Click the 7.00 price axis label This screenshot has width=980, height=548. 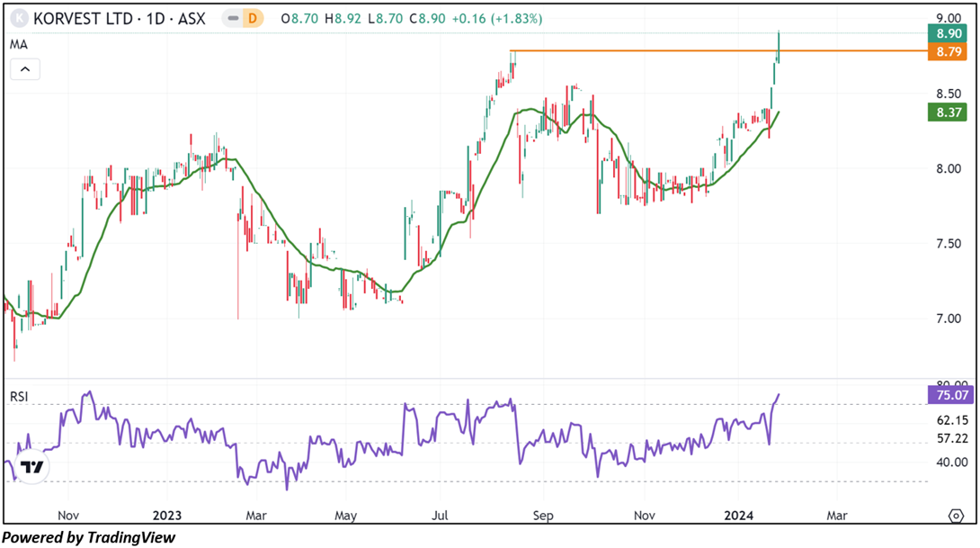[x=949, y=319]
